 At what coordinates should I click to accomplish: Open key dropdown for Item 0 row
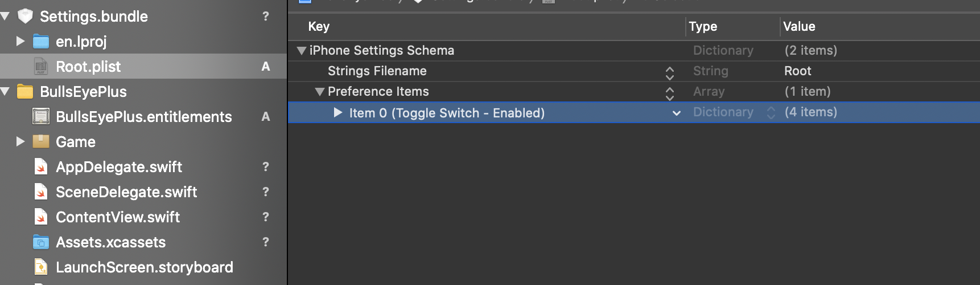[677, 113]
